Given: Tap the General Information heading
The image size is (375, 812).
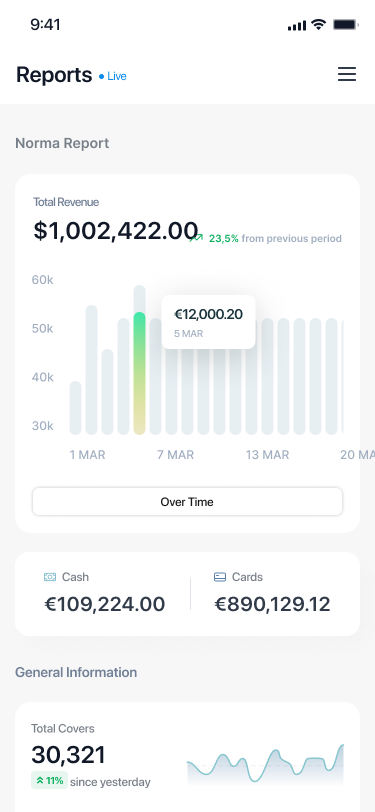Looking at the screenshot, I should click(x=76, y=672).
